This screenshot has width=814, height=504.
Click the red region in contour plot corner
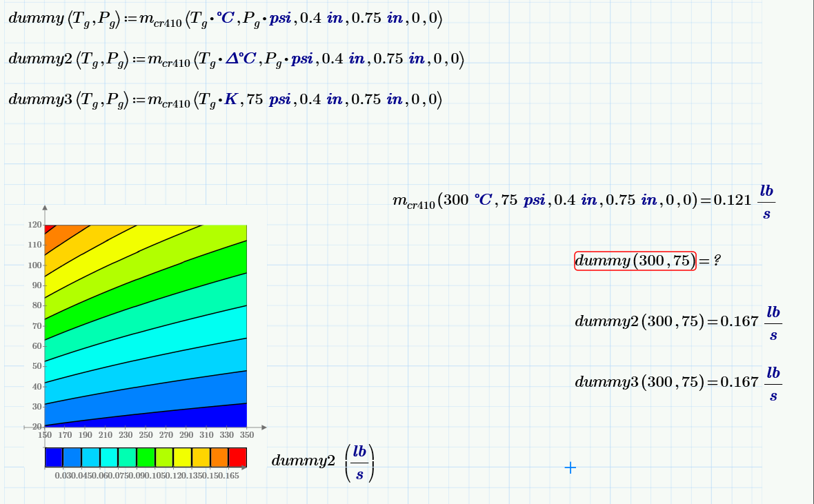[48, 228]
